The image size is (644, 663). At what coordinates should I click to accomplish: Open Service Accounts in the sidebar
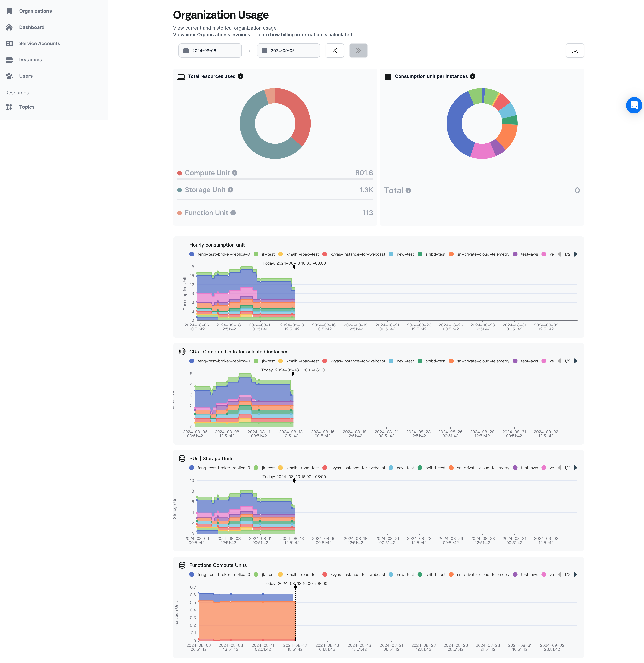(x=39, y=44)
